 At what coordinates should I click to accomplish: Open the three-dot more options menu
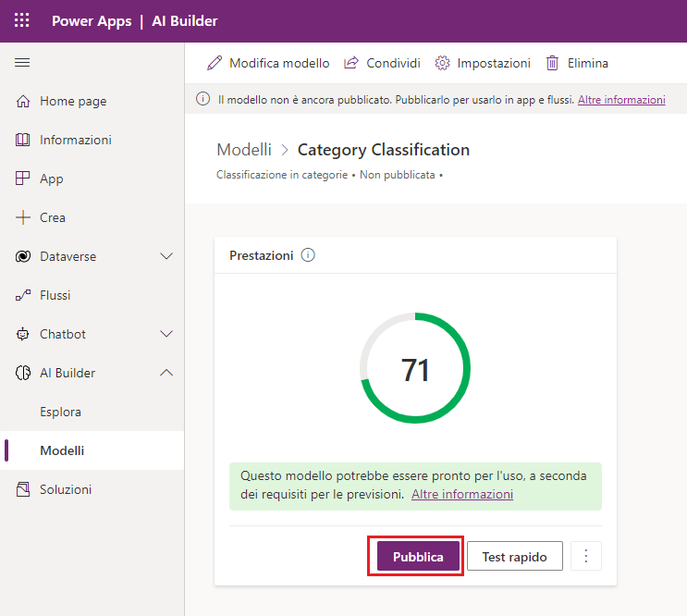point(586,556)
